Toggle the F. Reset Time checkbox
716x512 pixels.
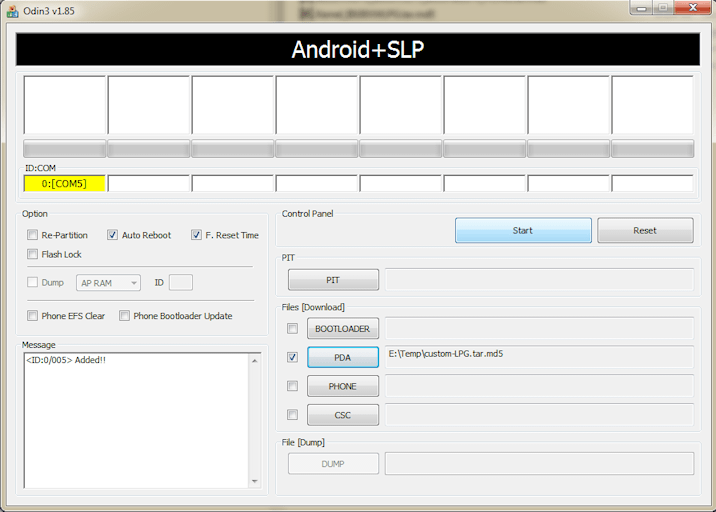coord(196,235)
